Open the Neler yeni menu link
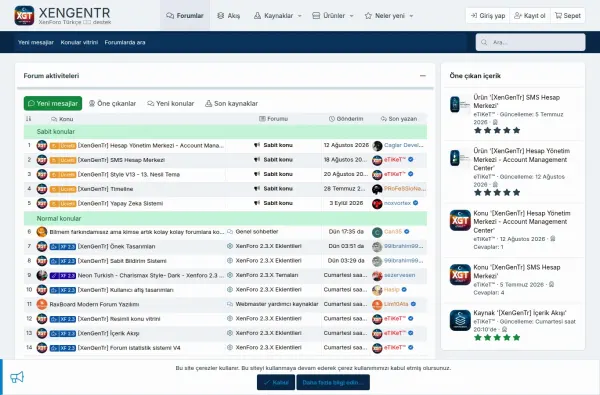Screen dimensions: 600x395 (385, 16)
